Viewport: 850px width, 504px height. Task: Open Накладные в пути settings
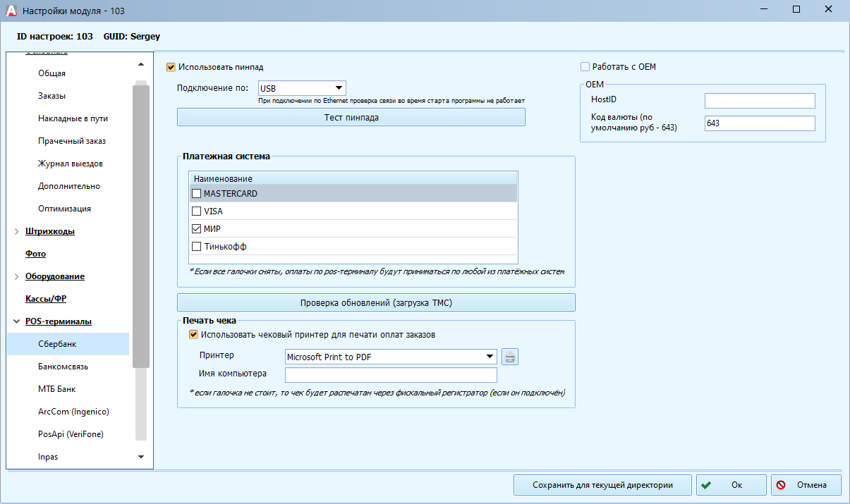(73, 118)
